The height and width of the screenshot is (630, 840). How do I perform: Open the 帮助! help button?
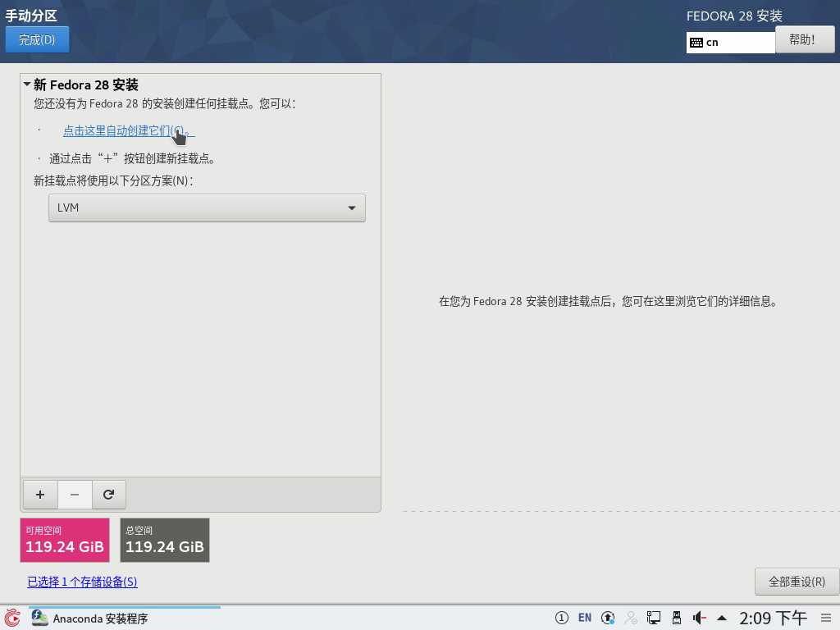coord(805,39)
